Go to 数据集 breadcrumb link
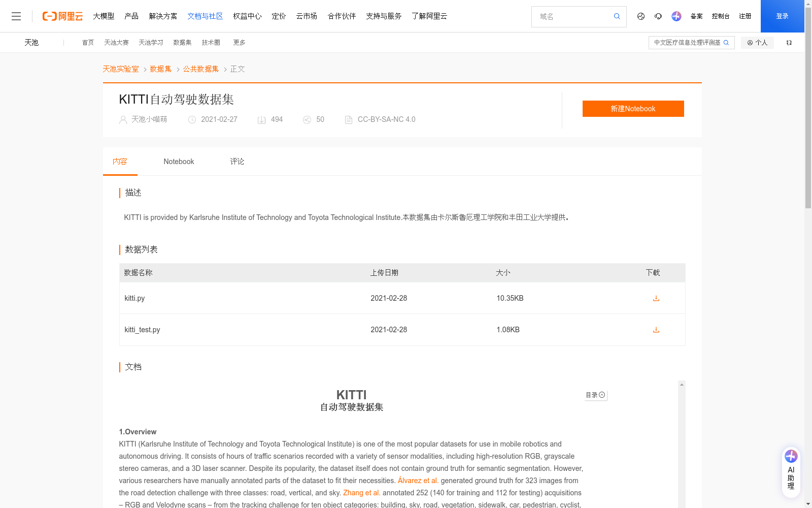 [161, 69]
